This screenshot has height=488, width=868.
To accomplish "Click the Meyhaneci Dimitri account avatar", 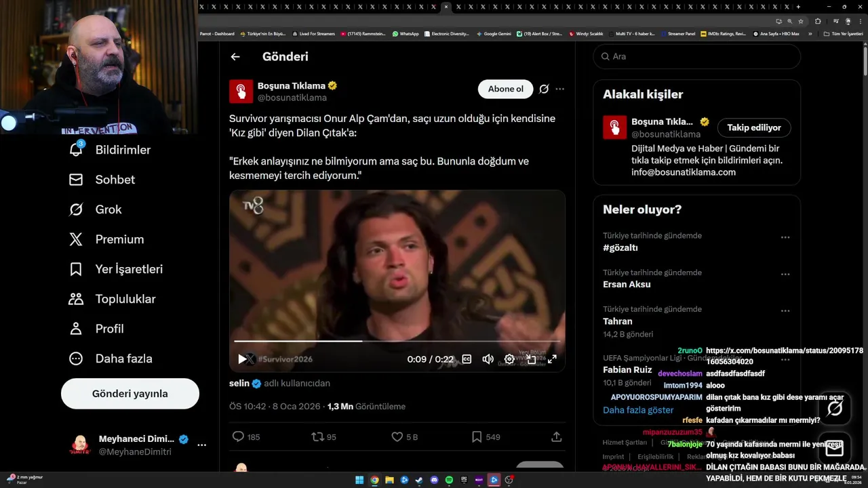I will click(80, 445).
